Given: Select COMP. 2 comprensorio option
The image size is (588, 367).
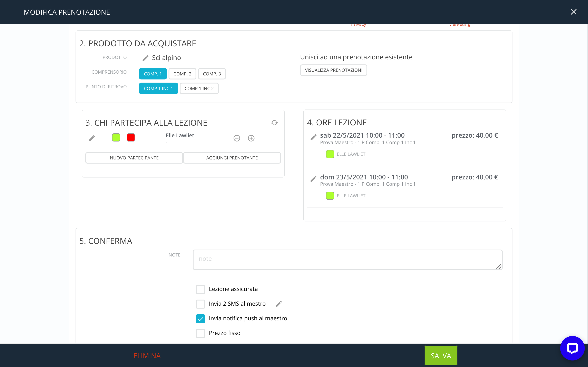Looking at the screenshot, I should pos(182,74).
